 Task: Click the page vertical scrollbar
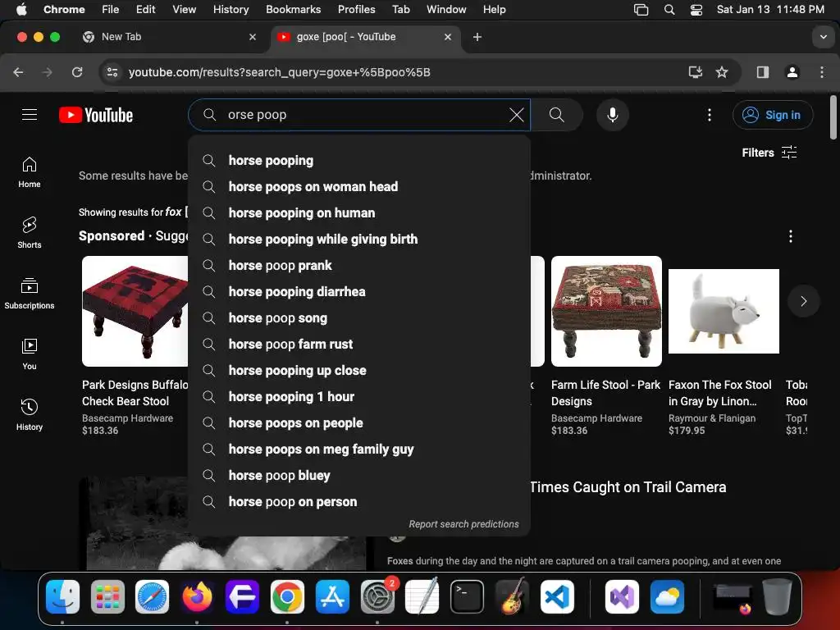click(x=833, y=118)
